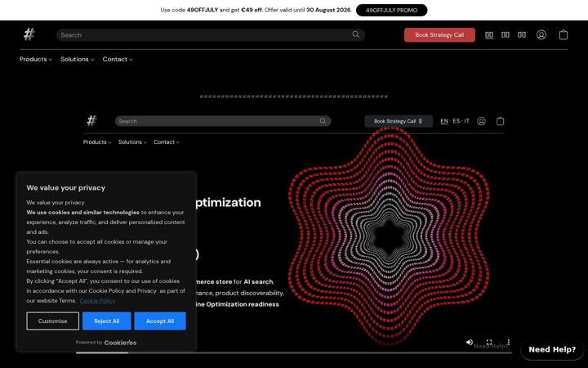Open the user account icon in the top header
The image size is (588, 368).
click(x=541, y=35)
